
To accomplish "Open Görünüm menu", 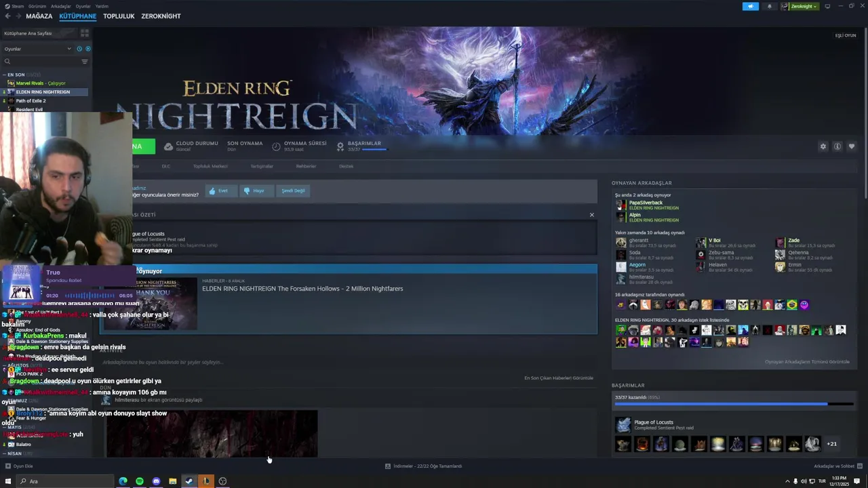I will (37, 6).
